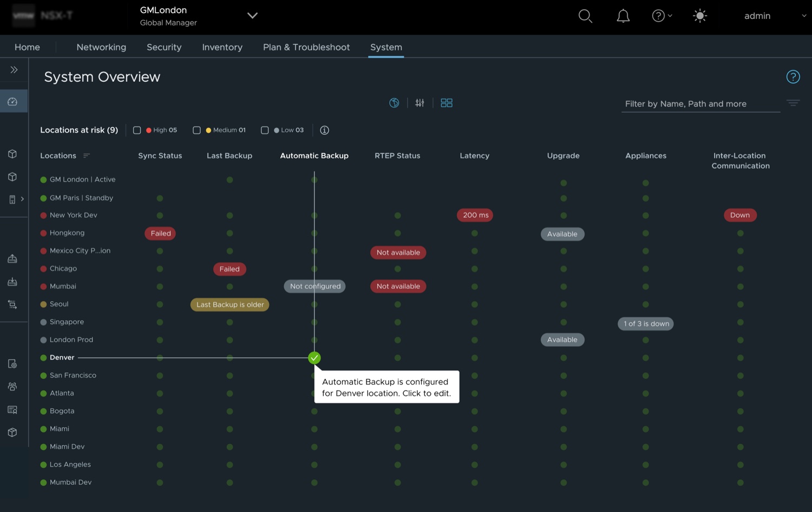The width and height of the screenshot is (812, 512).
Task: Switch to grid card view
Action: 447,103
